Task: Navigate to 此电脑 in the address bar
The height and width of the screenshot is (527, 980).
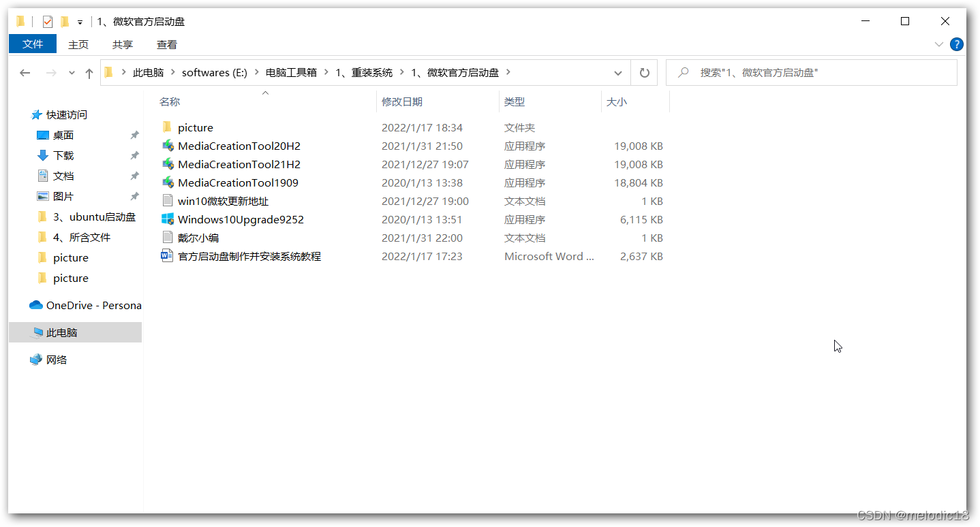Action: pyautogui.click(x=148, y=73)
